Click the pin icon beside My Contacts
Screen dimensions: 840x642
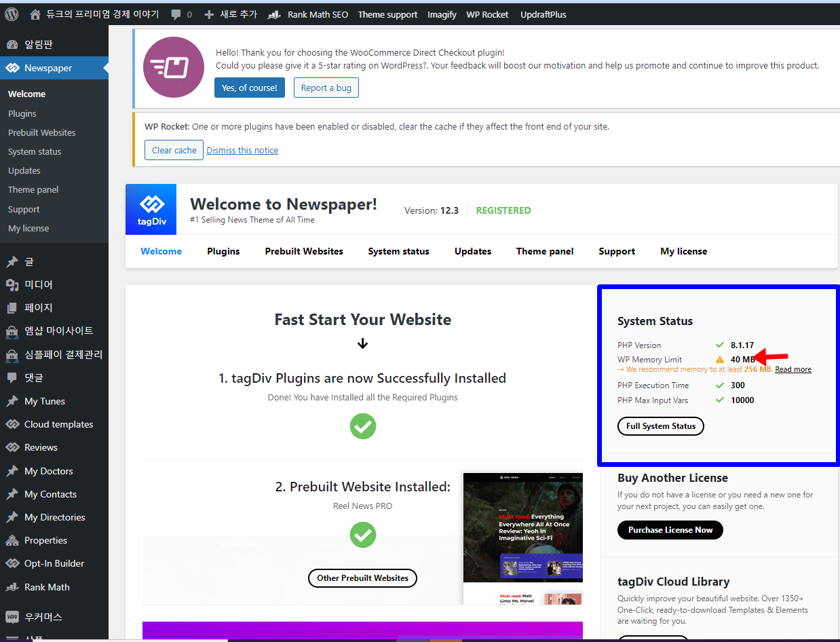pyautogui.click(x=12, y=494)
